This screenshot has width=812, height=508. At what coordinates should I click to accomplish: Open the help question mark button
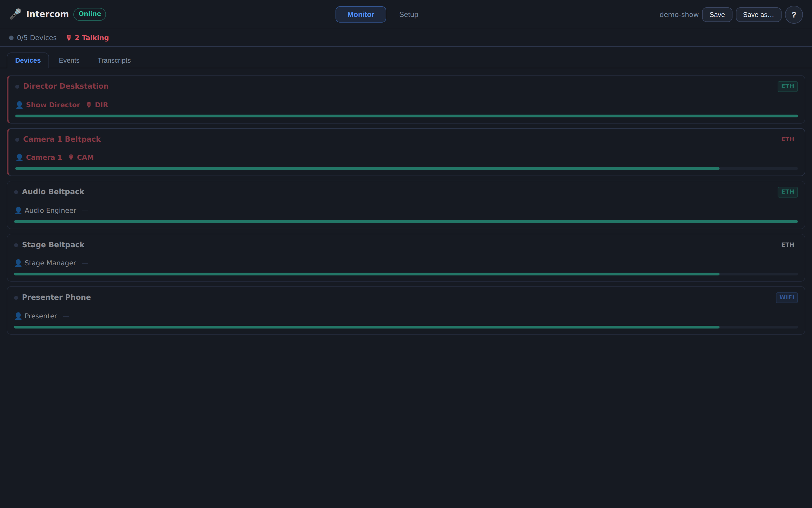tap(794, 14)
